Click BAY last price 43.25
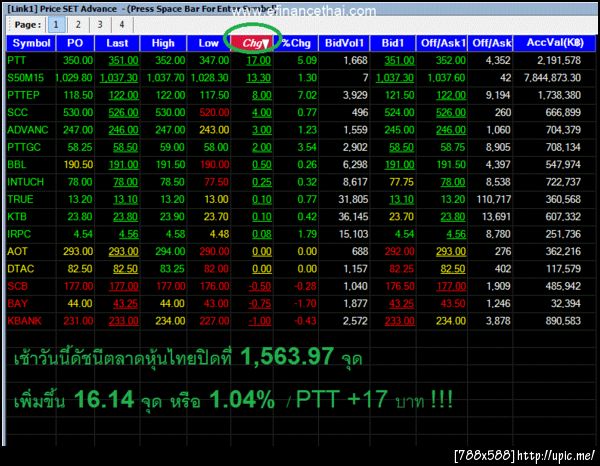 click(126, 304)
